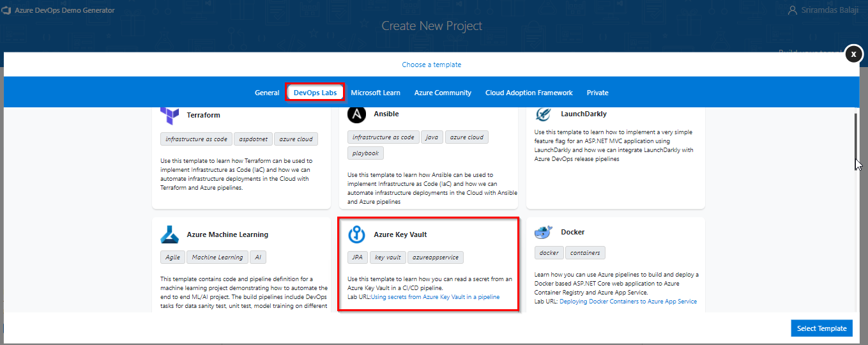868x345 pixels.
Task: Click Ansible's azure cloud tag
Action: (467, 137)
